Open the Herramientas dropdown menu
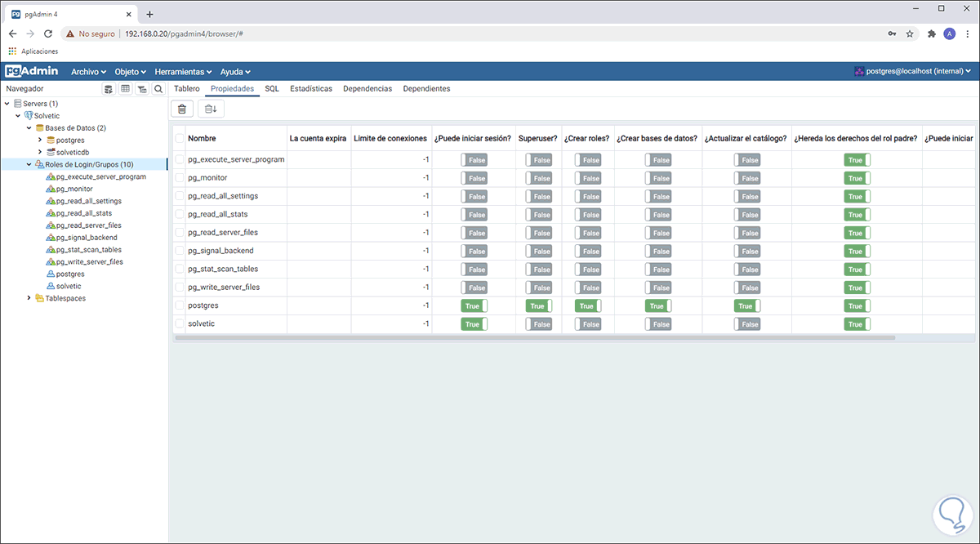This screenshot has height=544, width=980. point(183,72)
